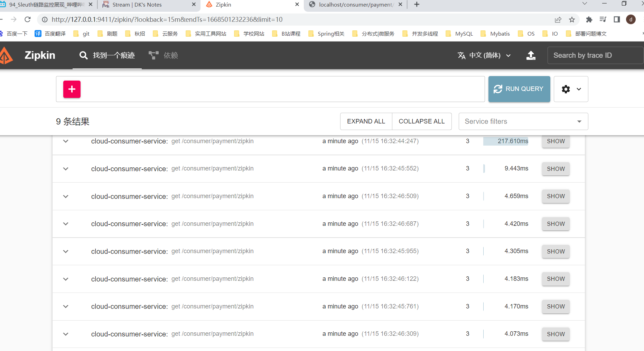This screenshot has height=351, width=644.
Task: Expand the 4.305ms trace row chevron
Action: 66,251
